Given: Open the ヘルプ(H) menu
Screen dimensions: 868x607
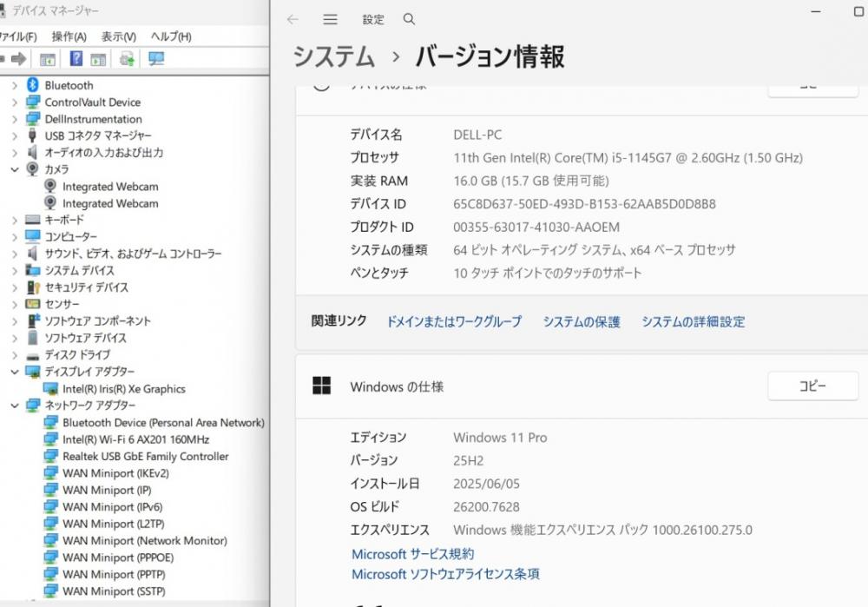Looking at the screenshot, I should 170,36.
